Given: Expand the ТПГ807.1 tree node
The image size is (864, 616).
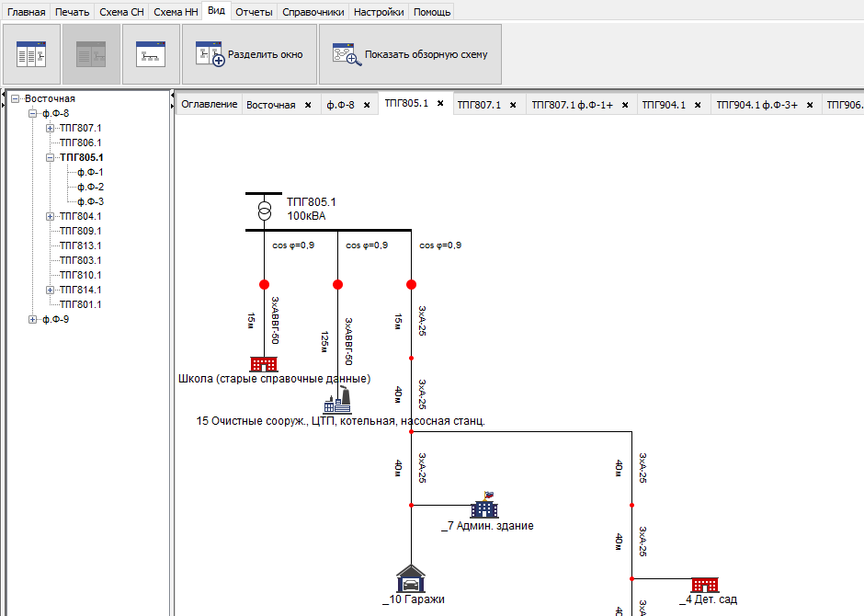Looking at the screenshot, I should tap(51, 129).
